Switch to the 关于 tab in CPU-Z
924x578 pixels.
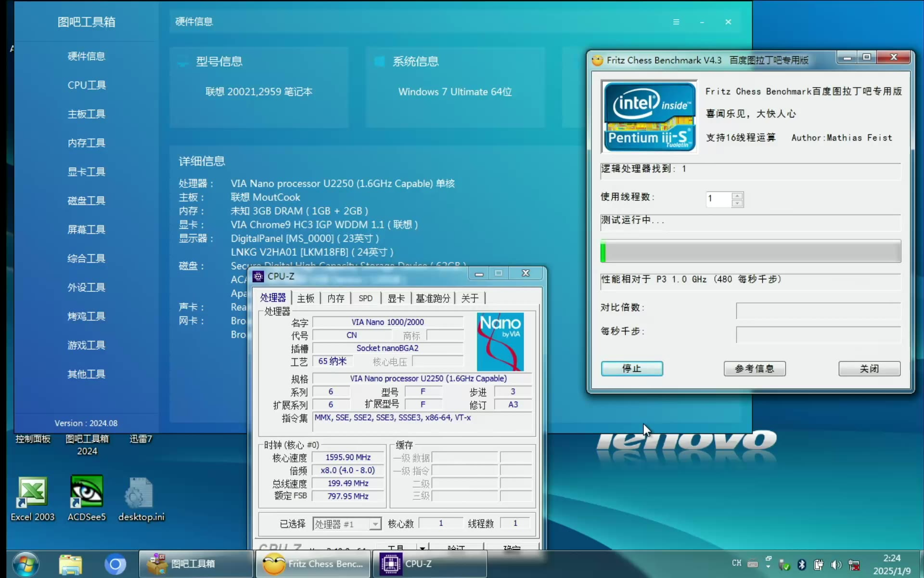click(470, 298)
